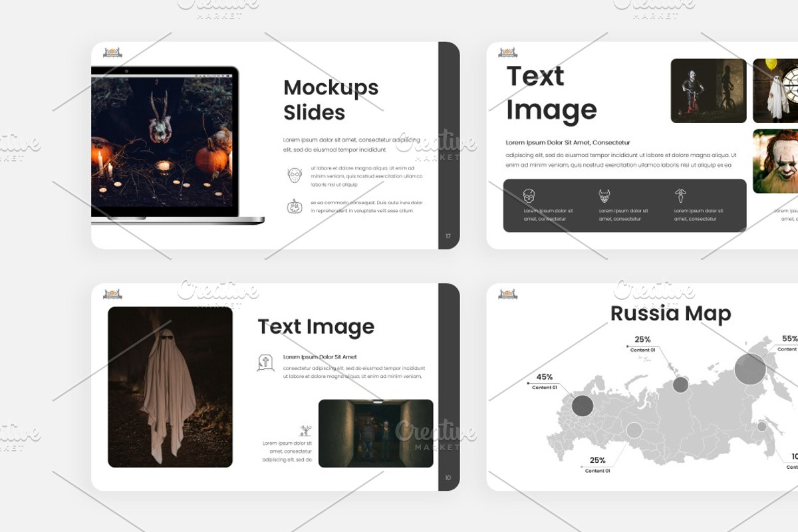This screenshot has width=798, height=532.
Task: Click the 55% map label
Action: (x=789, y=338)
